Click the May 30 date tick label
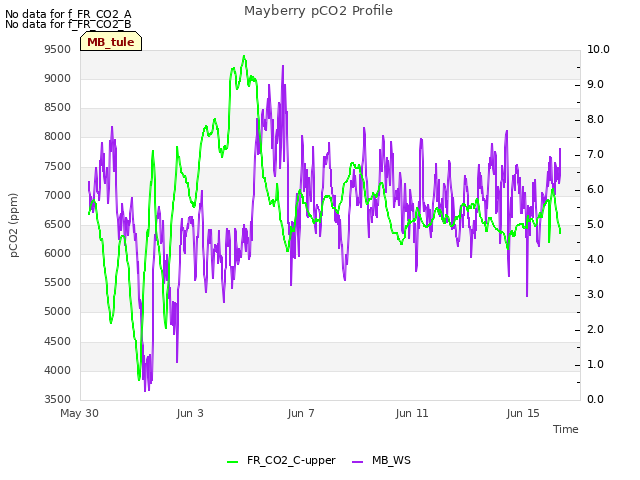Image resolution: width=640 pixels, height=480 pixels. pos(79,413)
